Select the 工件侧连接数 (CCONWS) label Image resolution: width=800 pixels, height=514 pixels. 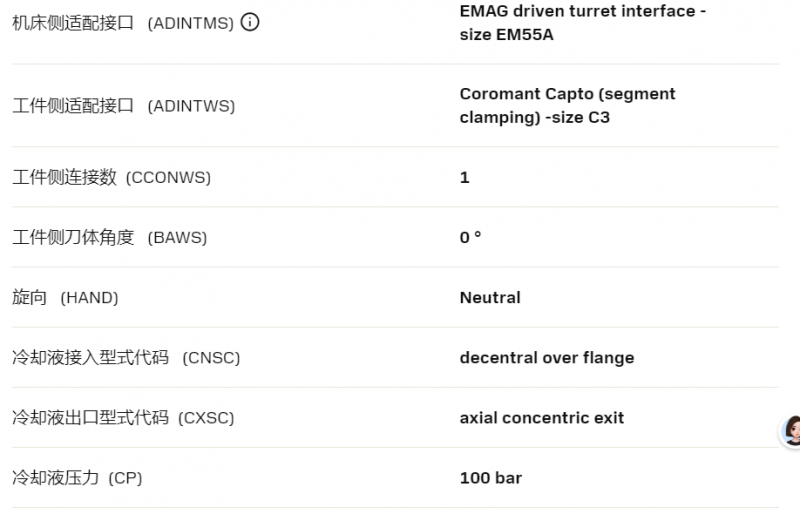tap(111, 177)
